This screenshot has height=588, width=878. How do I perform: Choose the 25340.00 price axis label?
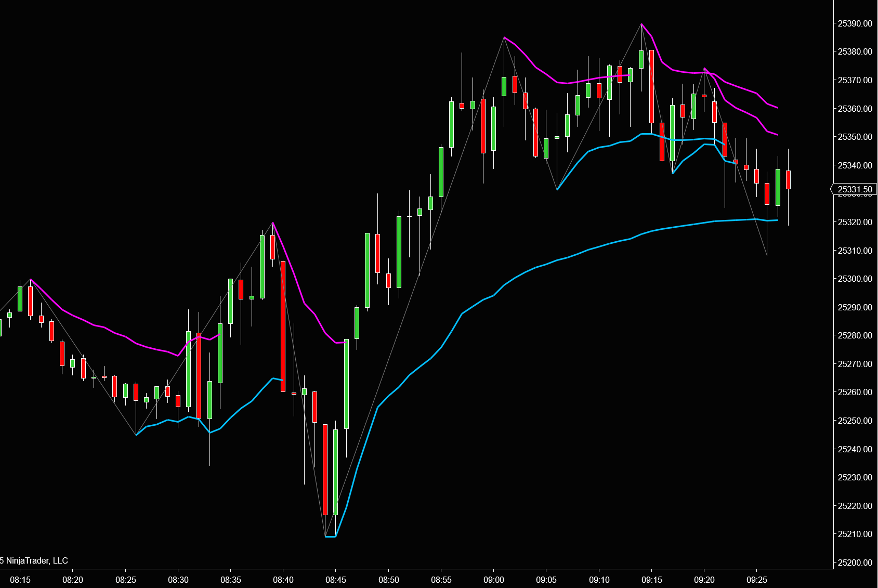855,165
